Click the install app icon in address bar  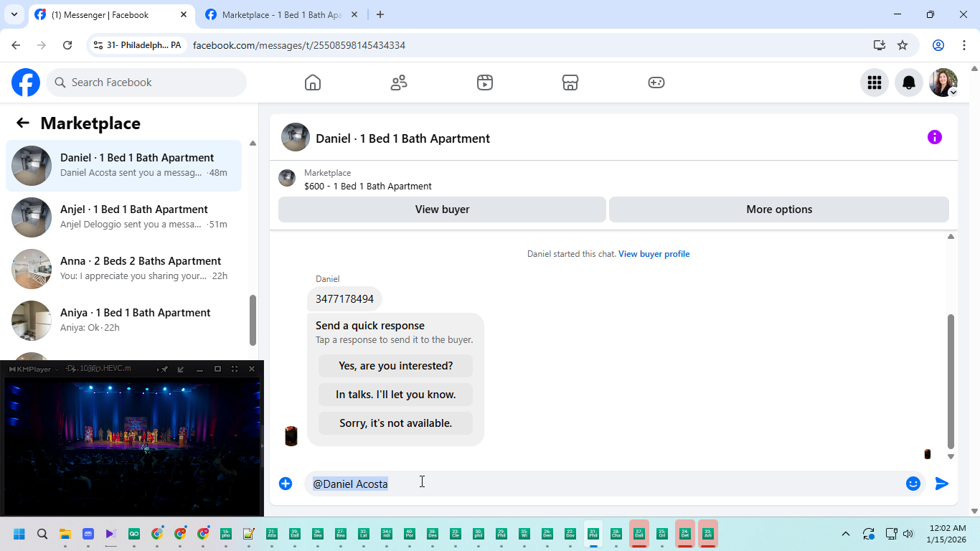point(880,45)
